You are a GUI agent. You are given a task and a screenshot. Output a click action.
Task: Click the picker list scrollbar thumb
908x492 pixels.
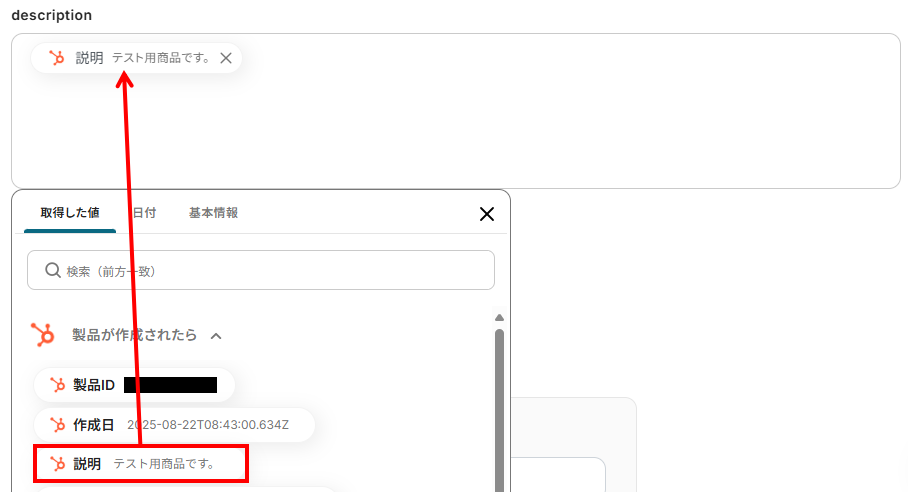pyautogui.click(x=499, y=411)
